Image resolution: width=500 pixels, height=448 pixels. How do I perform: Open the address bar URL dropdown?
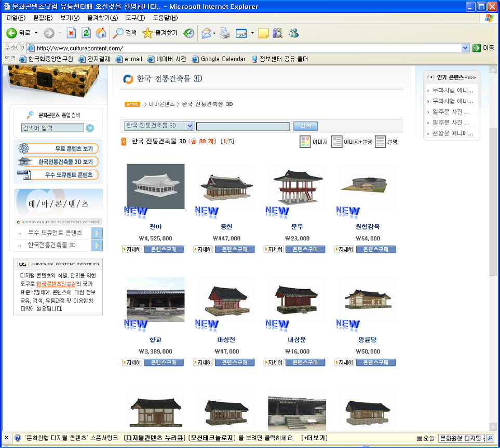(465, 48)
